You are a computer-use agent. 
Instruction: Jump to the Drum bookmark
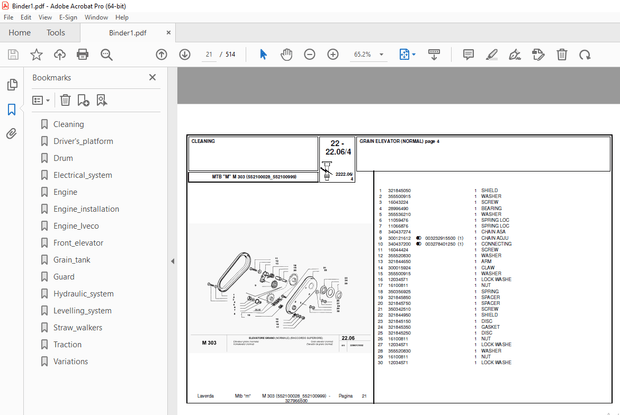[x=63, y=158]
